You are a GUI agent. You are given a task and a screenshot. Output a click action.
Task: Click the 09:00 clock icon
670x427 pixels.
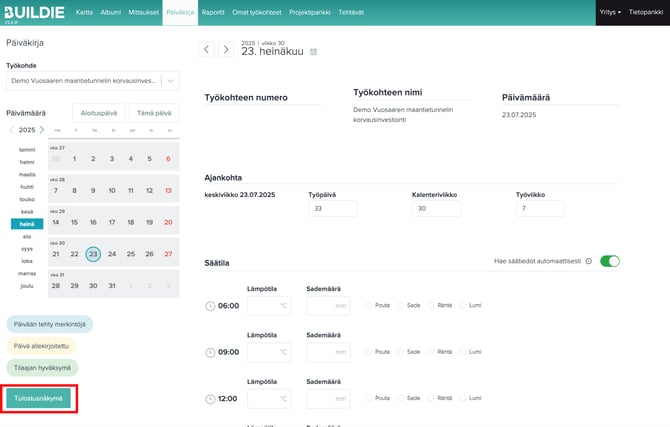209,353
